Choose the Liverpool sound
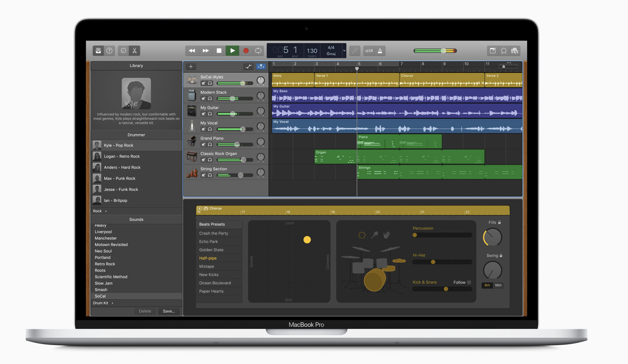Screen dimensions: 628x364 tap(103, 232)
